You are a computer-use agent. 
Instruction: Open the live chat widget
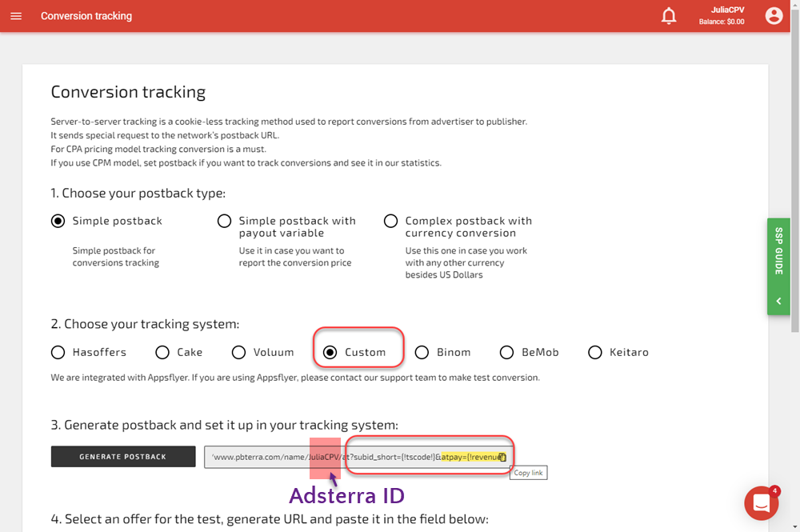[762, 503]
